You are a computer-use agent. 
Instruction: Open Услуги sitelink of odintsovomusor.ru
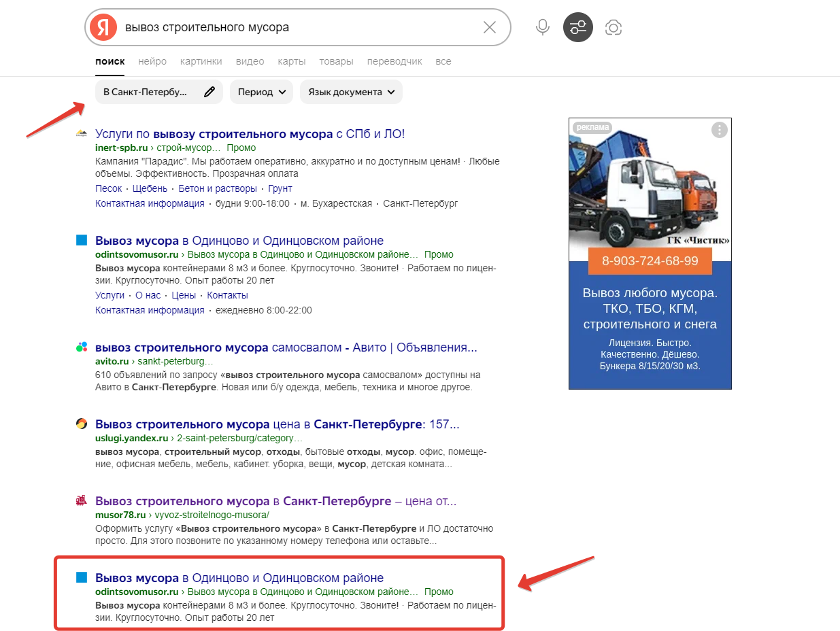point(110,295)
